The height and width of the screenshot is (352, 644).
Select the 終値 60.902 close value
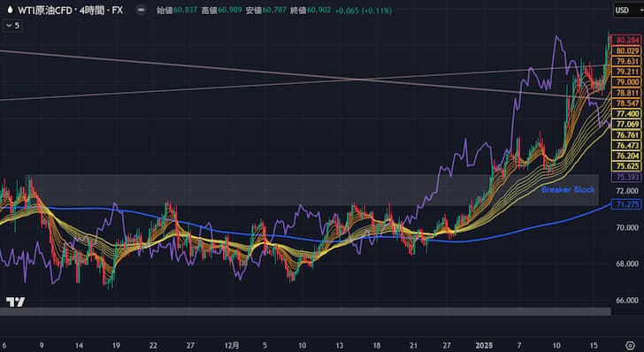point(310,11)
